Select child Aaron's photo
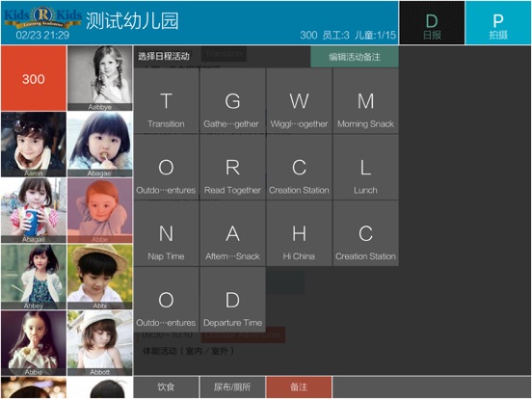532x399 pixels. click(34, 145)
